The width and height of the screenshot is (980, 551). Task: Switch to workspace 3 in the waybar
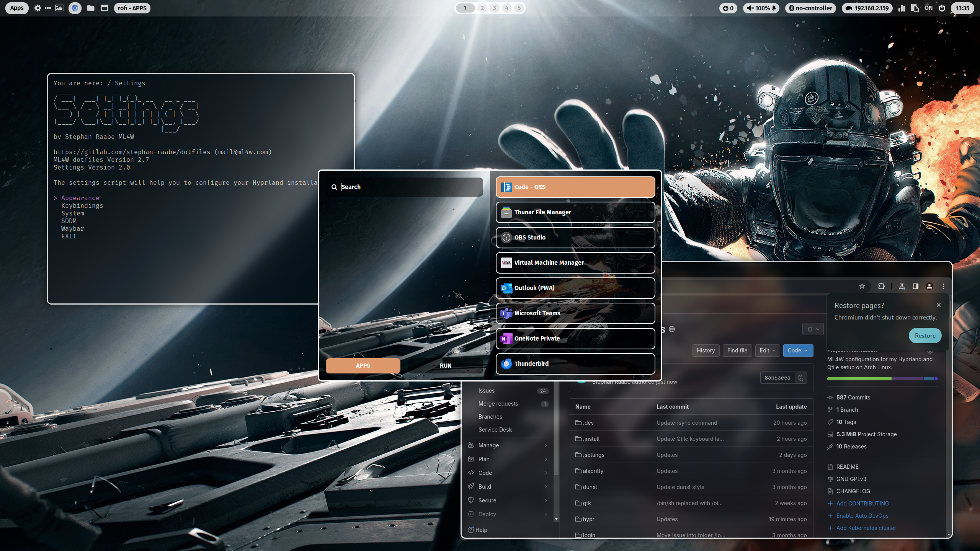point(495,8)
